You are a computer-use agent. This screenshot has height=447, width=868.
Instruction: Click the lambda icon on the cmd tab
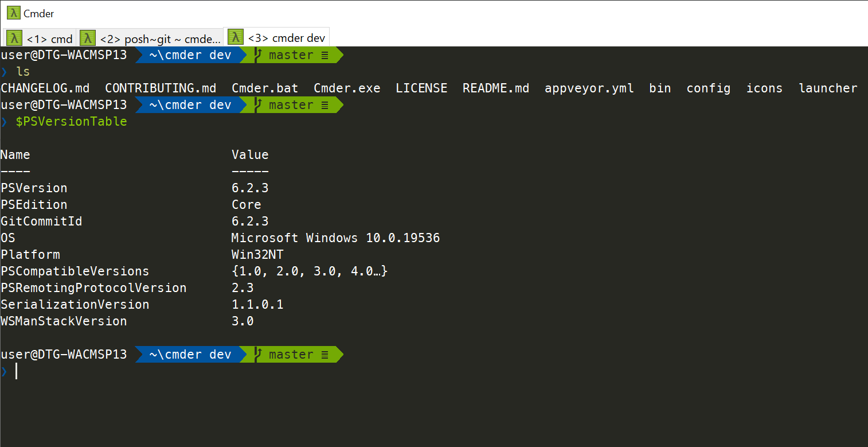(14, 38)
